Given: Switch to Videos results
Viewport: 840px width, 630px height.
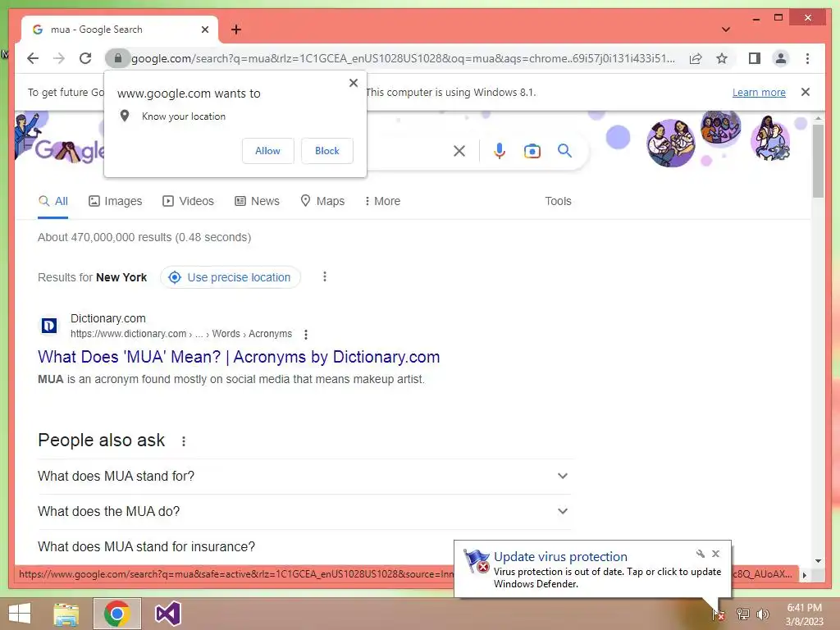Looking at the screenshot, I should click(x=188, y=201).
